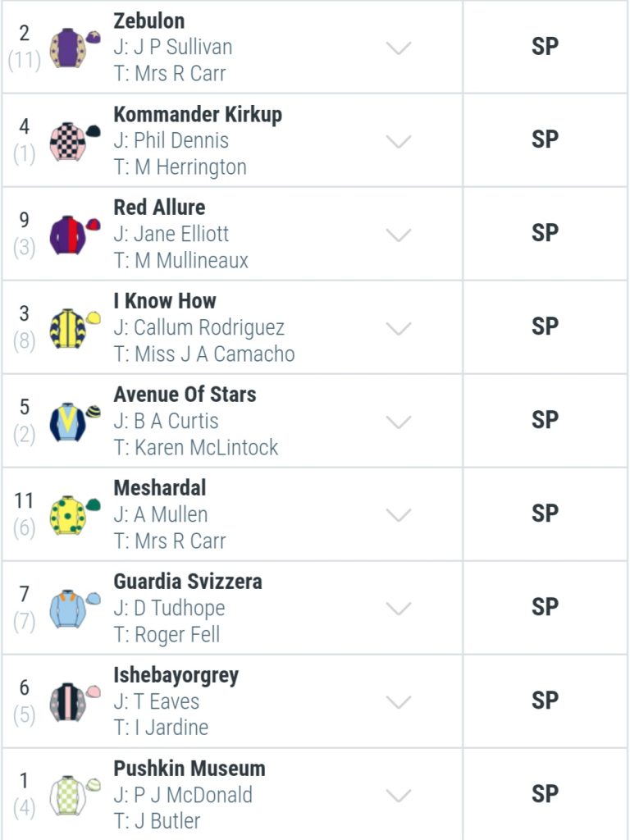Click Pushkin Museum's green check silks icon
630x840 pixels.
75,796
